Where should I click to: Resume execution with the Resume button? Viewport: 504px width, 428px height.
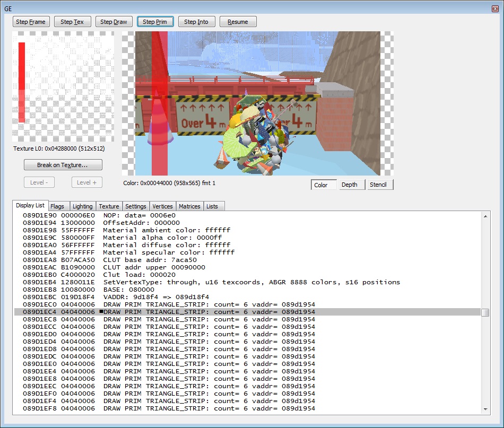click(x=238, y=22)
